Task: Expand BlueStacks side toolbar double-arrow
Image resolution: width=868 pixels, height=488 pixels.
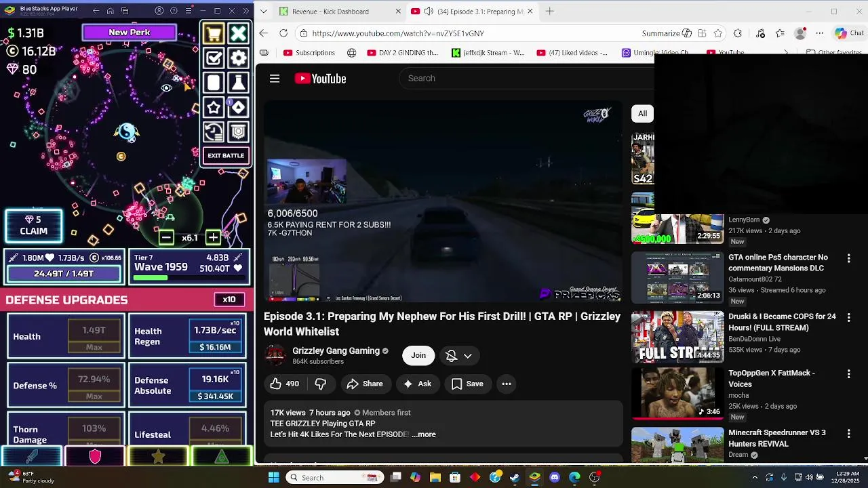Action: (245, 11)
